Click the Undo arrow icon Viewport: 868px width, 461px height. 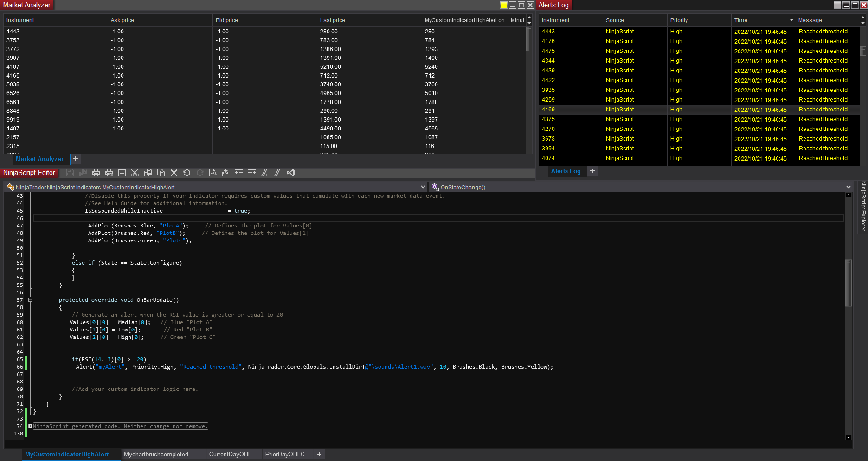coord(187,173)
